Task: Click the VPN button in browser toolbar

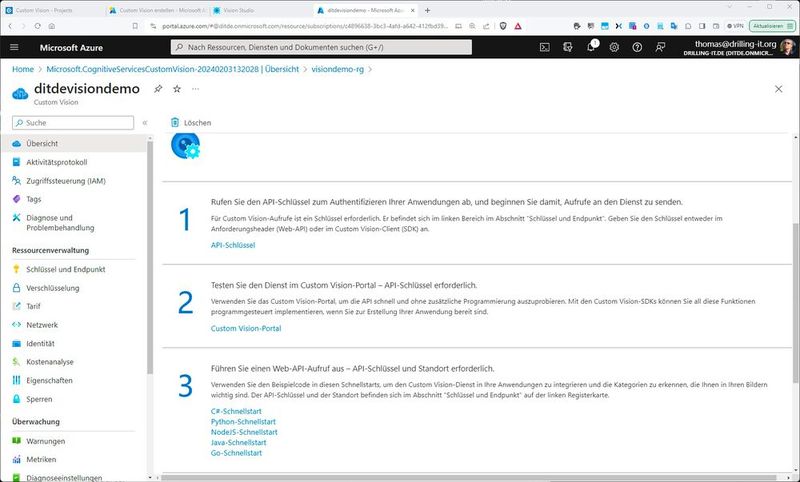Action: pos(735,26)
